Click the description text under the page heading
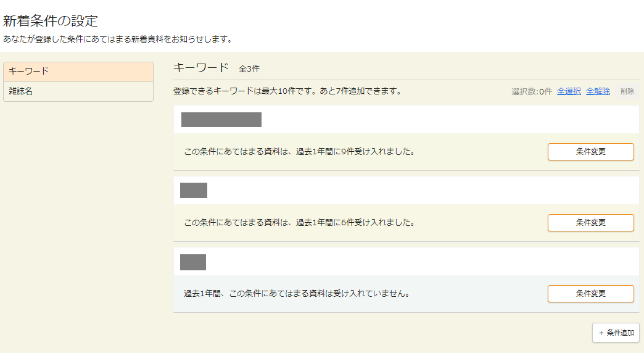 pyautogui.click(x=117, y=39)
